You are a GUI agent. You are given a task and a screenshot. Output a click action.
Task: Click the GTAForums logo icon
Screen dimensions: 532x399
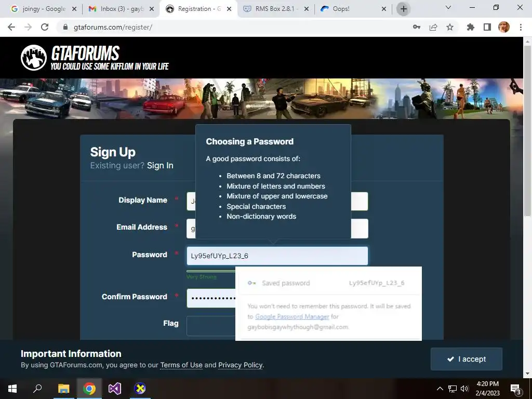pos(34,58)
